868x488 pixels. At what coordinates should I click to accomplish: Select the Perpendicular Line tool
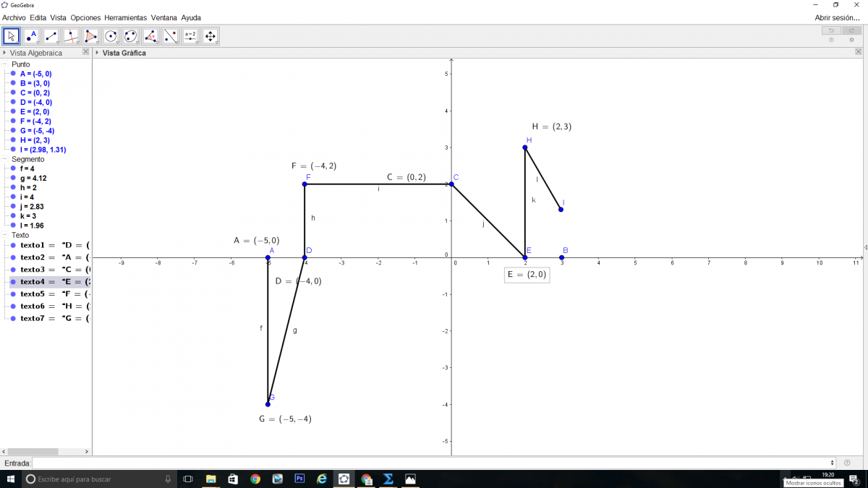(71, 35)
